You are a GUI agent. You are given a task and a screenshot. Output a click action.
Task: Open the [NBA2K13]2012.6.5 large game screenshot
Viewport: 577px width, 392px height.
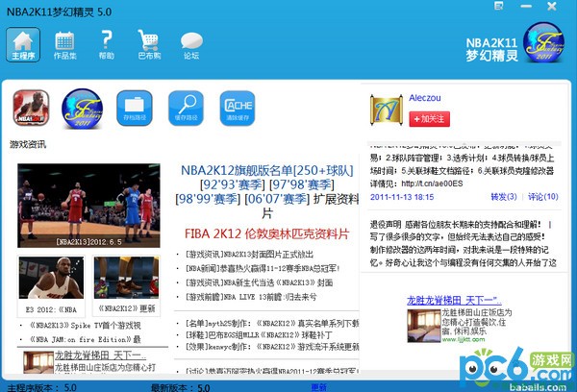point(88,206)
